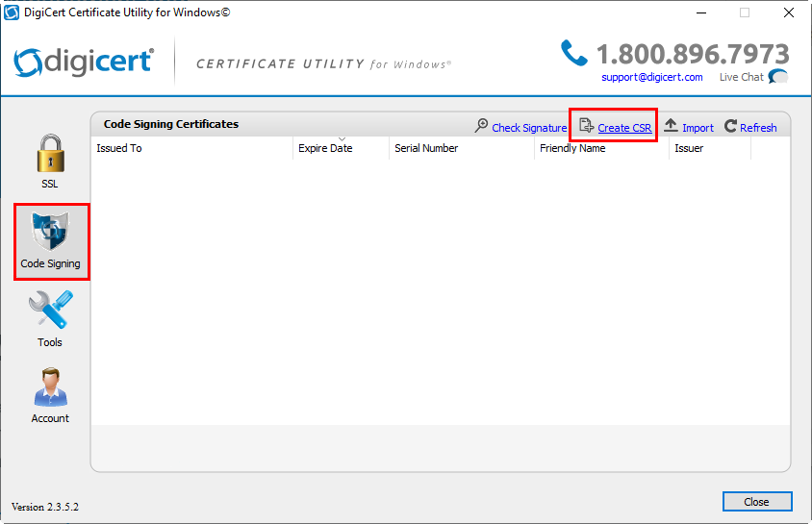Screen dimensions: 812x524
Task: Open the Tools wrench icon
Action: coord(50,311)
